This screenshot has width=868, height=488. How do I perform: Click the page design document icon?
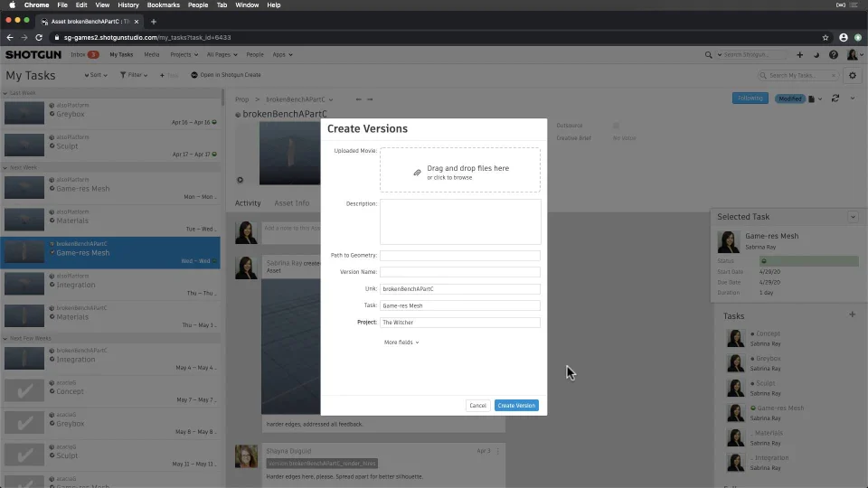(x=812, y=99)
